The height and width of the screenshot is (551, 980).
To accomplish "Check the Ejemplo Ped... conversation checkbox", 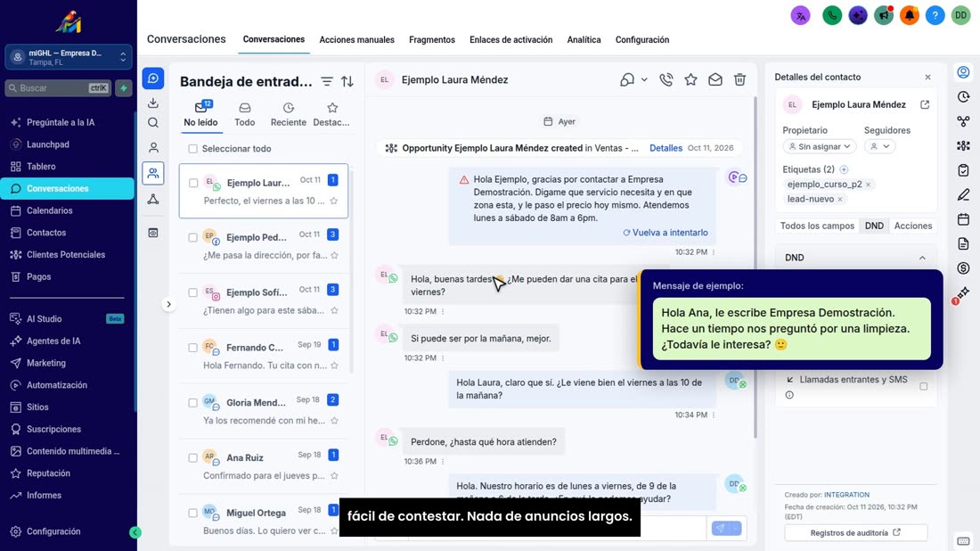I will 192,238.
